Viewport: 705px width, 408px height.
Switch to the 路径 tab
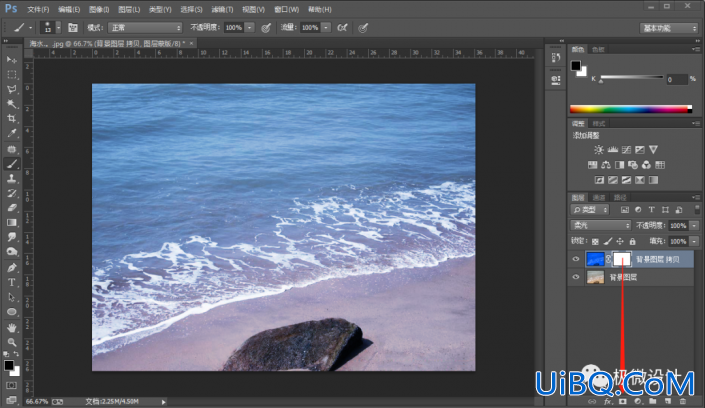tap(620, 197)
